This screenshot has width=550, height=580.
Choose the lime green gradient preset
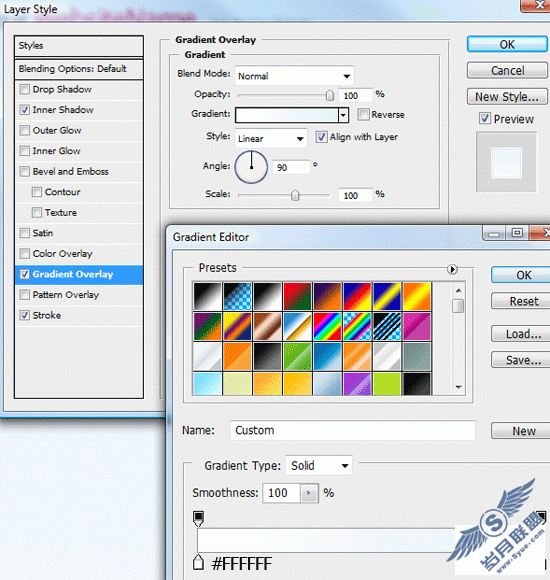[x=387, y=384]
